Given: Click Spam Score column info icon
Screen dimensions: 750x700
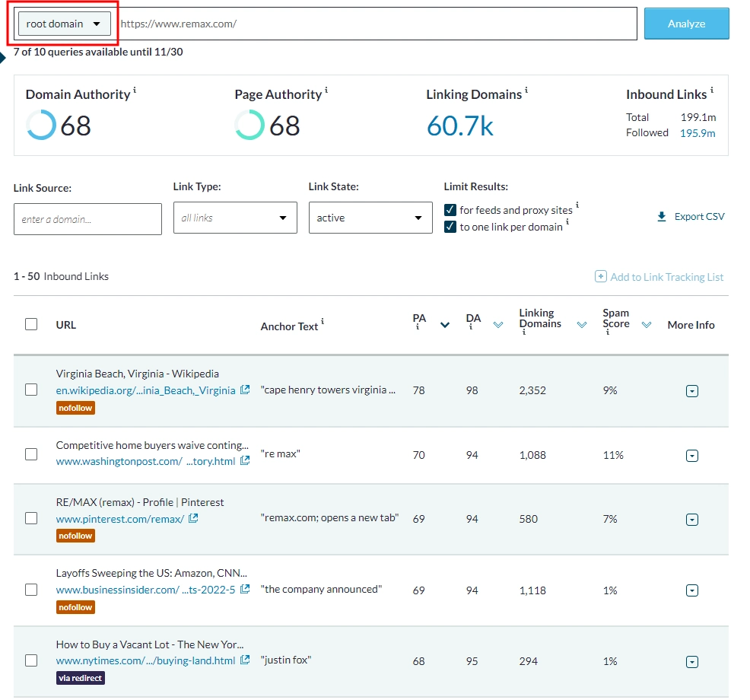Looking at the screenshot, I should coord(608,332).
